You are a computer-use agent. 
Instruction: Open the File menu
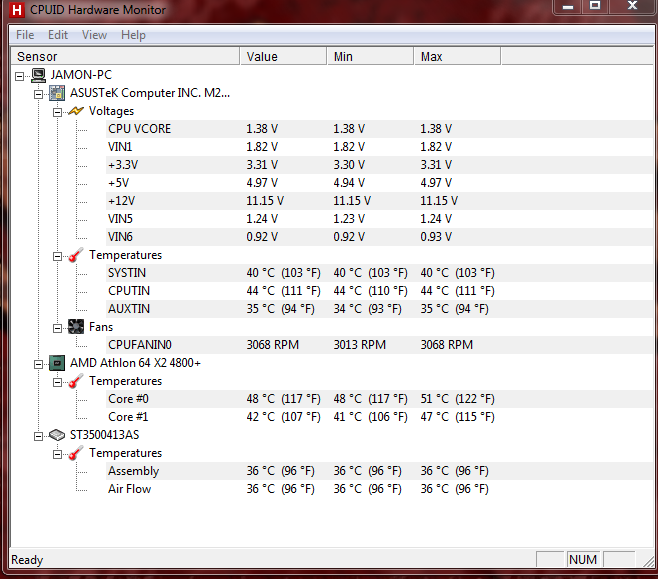(x=25, y=35)
